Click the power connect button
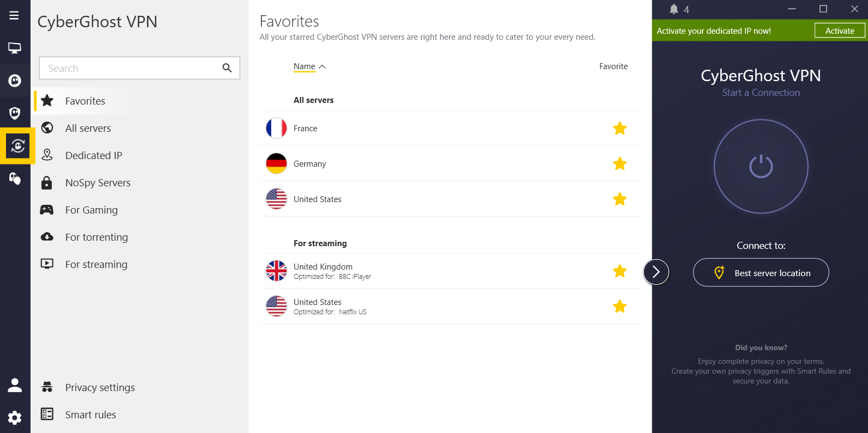 tap(761, 166)
